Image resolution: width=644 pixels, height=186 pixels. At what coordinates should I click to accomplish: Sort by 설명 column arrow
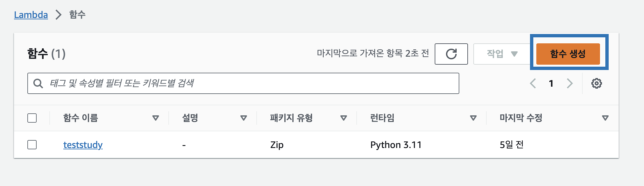click(244, 118)
